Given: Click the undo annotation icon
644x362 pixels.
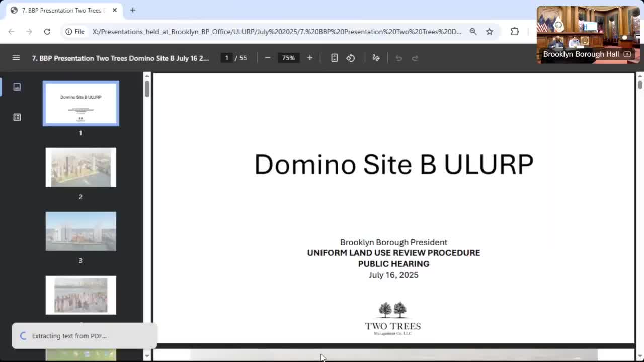Looking at the screenshot, I should pyautogui.click(x=398, y=58).
